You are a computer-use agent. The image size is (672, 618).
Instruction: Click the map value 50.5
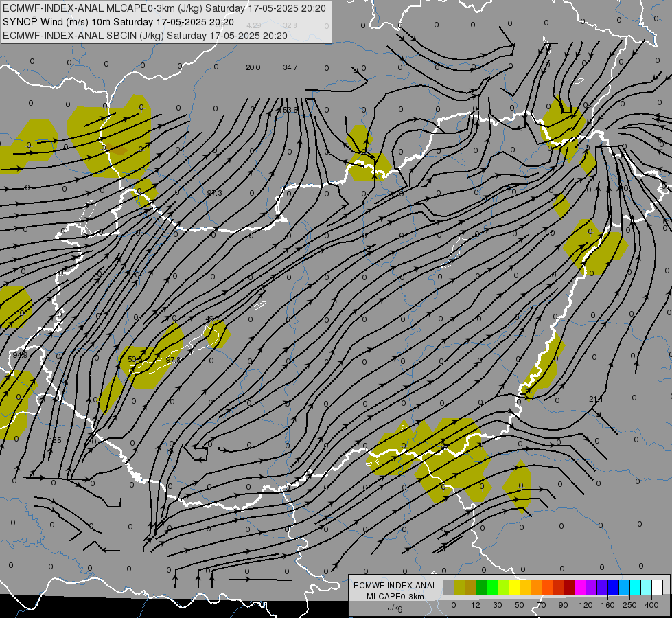point(135,359)
